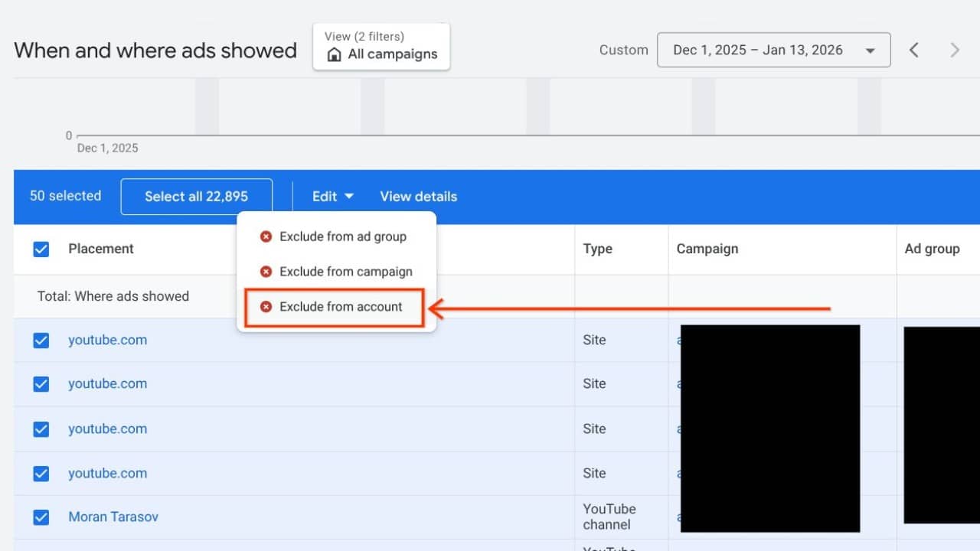Open the Moran Tarasov placement link
The height and width of the screenshot is (551, 980).
113,517
